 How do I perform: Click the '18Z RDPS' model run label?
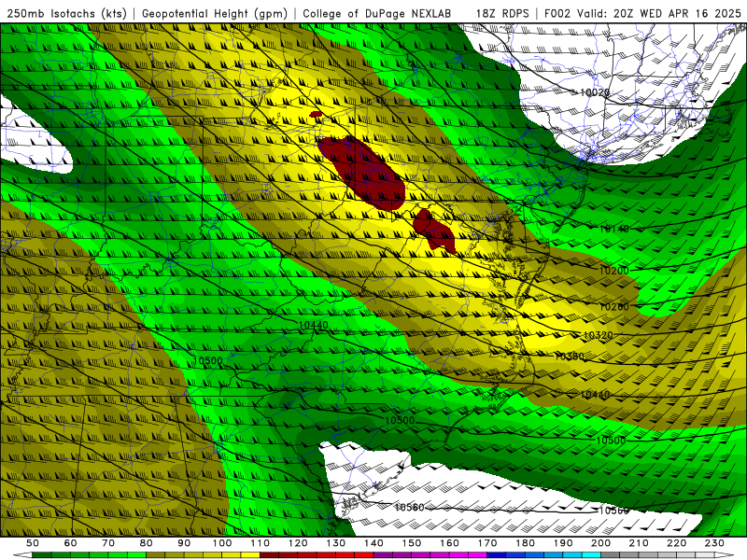coord(502,13)
